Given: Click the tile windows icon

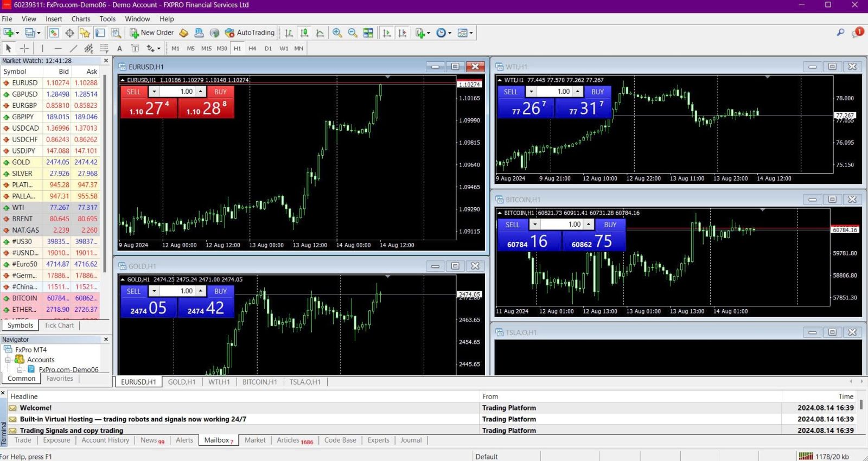Looking at the screenshot, I should pos(368,33).
